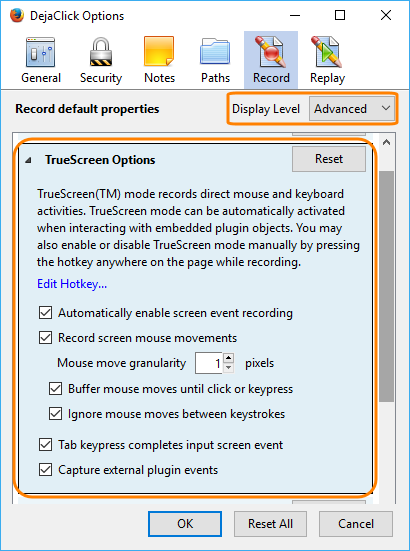Click the vertical scrollbar up arrow
The width and height of the screenshot is (410, 551).
386,142
